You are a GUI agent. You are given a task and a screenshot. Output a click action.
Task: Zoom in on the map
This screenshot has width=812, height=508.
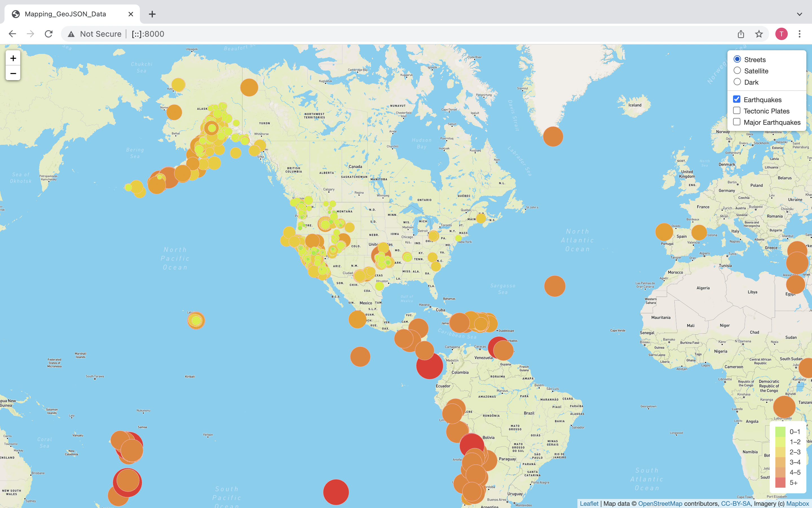[13, 58]
